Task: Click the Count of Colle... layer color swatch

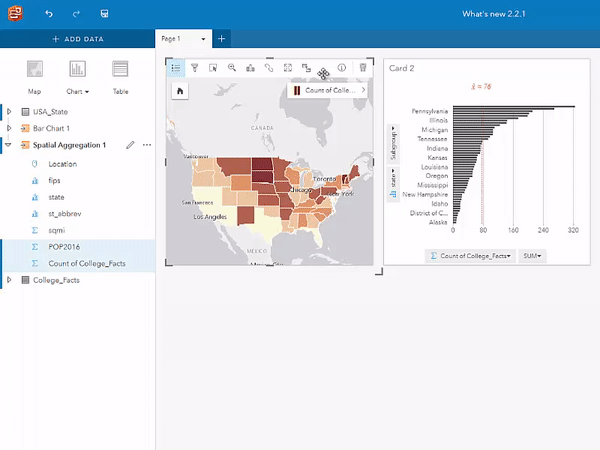Action: [297, 90]
